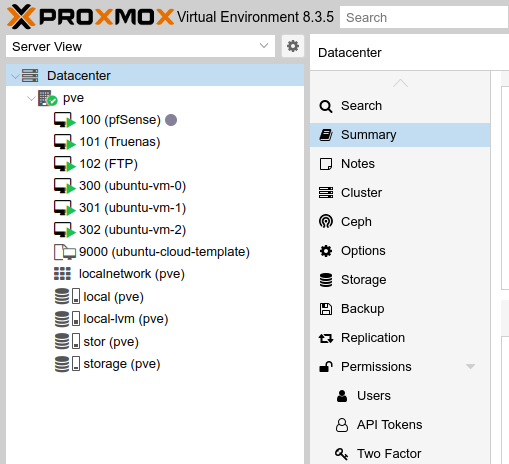Click the Datacenter server icon in the tree
The image size is (509, 464).
(30, 76)
